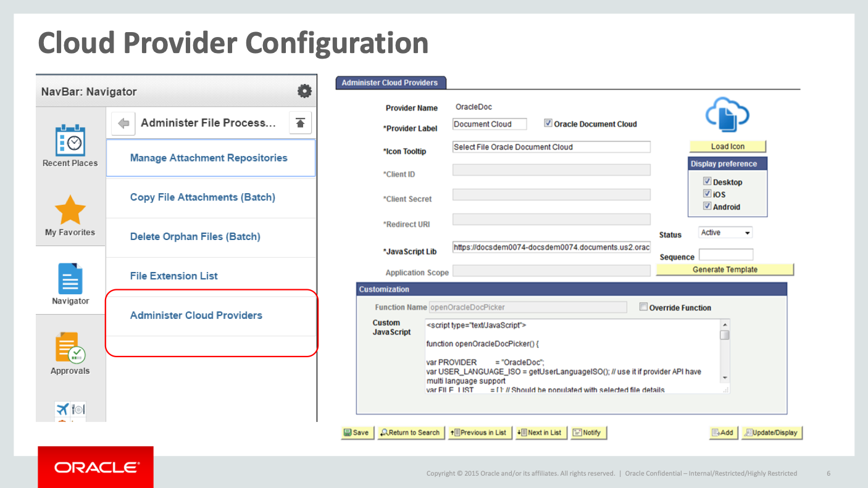Image resolution: width=868 pixels, height=488 pixels.
Task: Open Administer Cloud Providers menu item
Action: (211, 316)
